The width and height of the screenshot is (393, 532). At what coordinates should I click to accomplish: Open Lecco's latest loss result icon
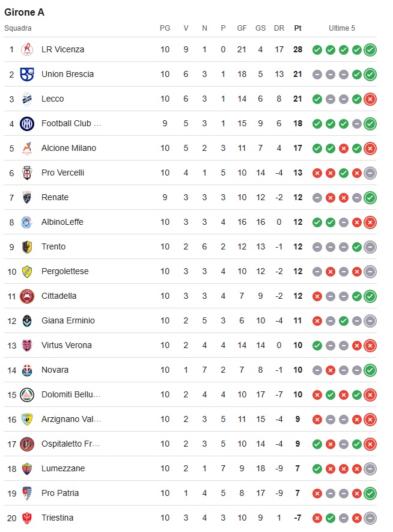[370, 99]
